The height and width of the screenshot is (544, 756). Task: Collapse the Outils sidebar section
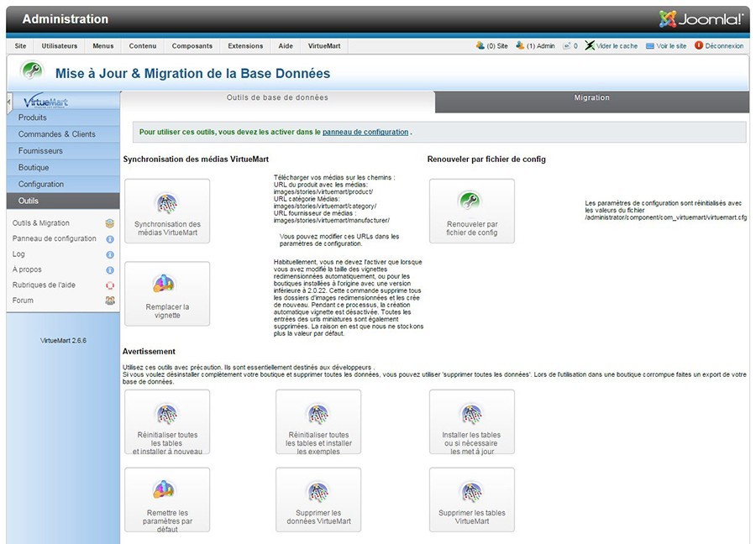click(x=63, y=201)
